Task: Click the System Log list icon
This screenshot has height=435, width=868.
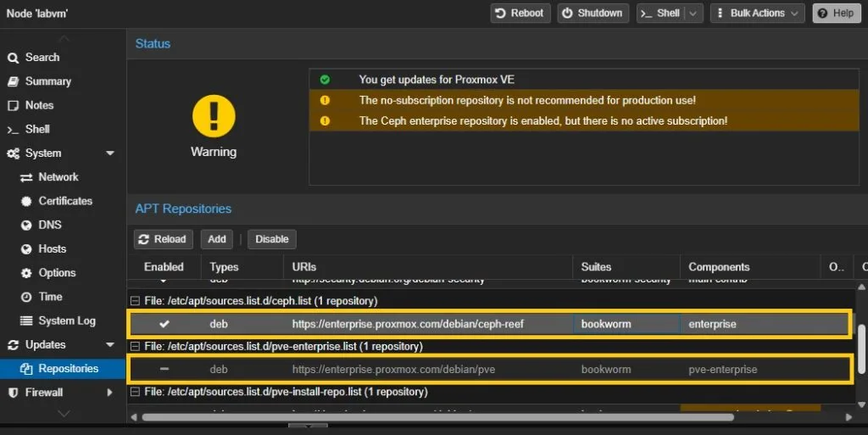Action: (26, 321)
